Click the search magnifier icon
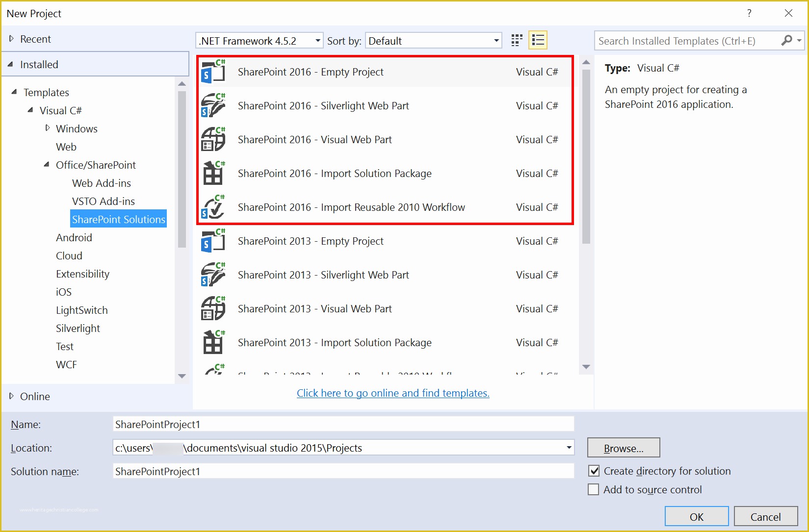Image resolution: width=809 pixels, height=532 pixels. click(786, 40)
